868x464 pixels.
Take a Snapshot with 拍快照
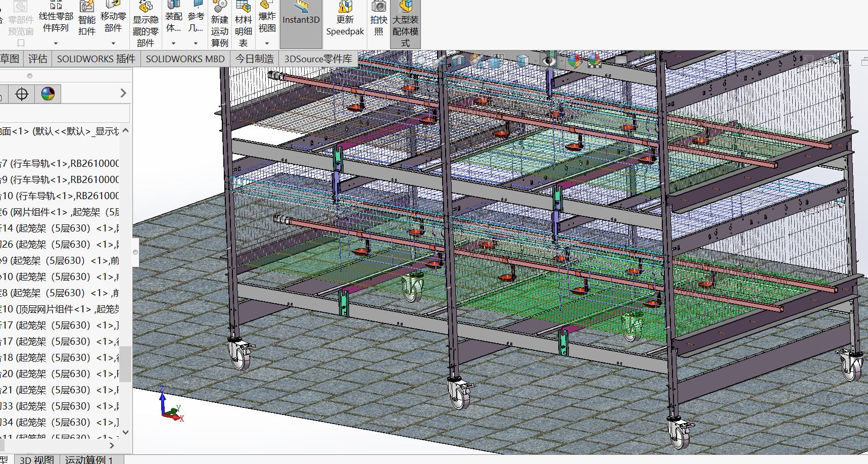pos(378,19)
